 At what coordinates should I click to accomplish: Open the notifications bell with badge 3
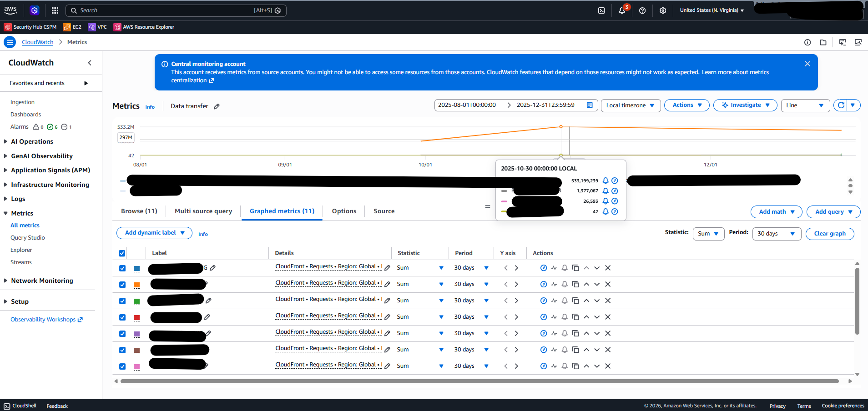pyautogui.click(x=622, y=10)
